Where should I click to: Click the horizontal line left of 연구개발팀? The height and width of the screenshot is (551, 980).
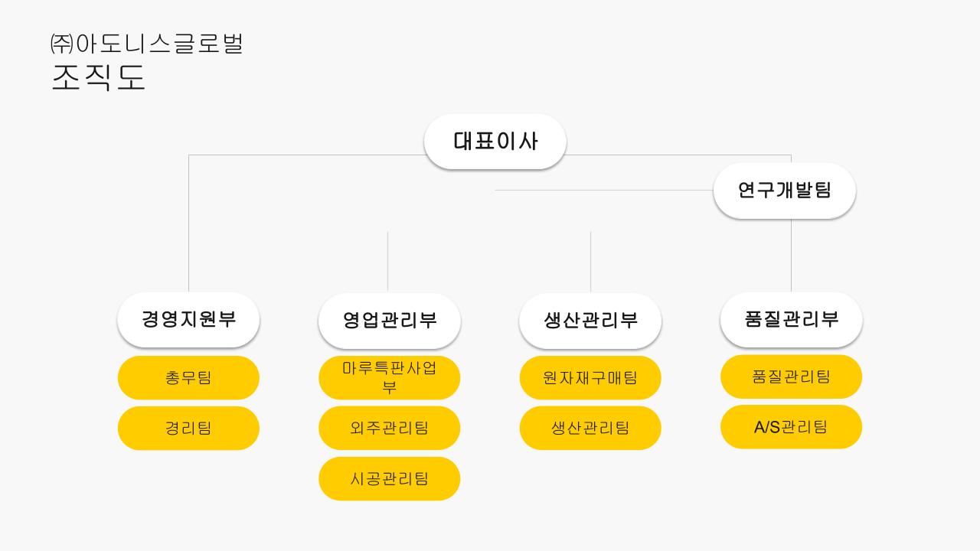tap(604, 190)
